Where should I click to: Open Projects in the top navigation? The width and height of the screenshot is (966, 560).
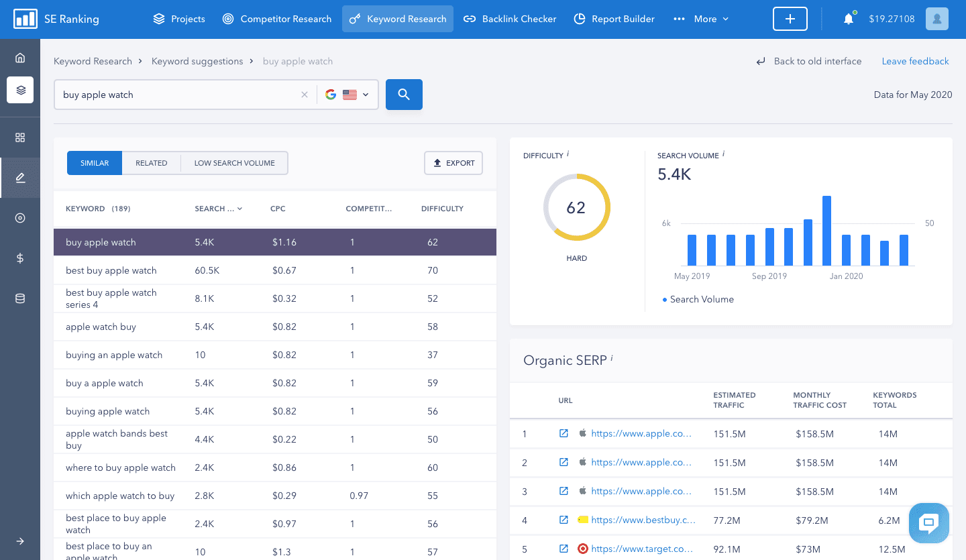179,19
